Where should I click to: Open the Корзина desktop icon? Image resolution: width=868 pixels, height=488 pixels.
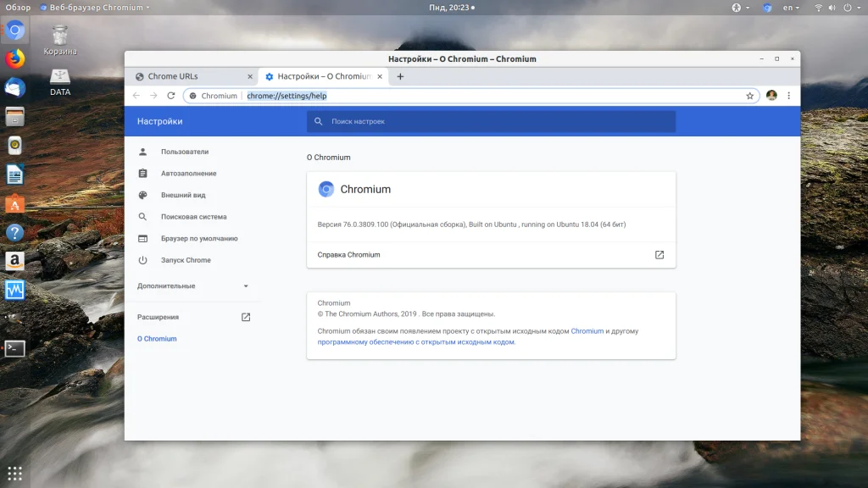tap(60, 36)
